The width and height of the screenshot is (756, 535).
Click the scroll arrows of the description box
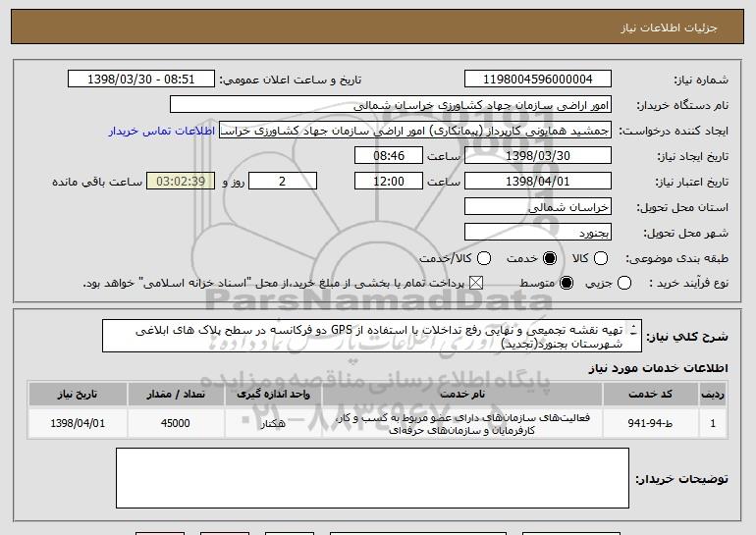(633, 330)
